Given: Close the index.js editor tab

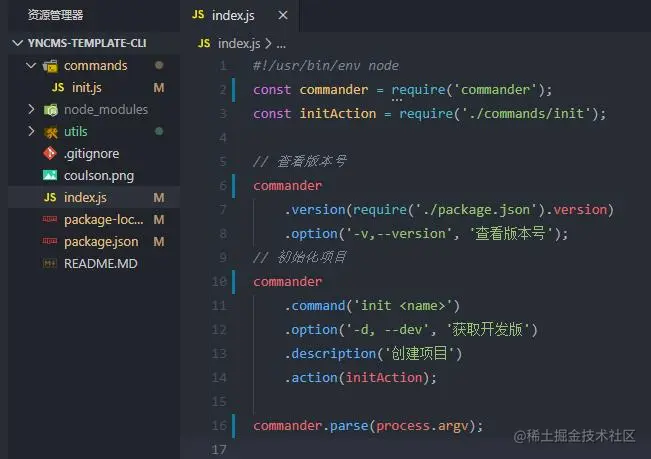Looking at the screenshot, I should 283,15.
